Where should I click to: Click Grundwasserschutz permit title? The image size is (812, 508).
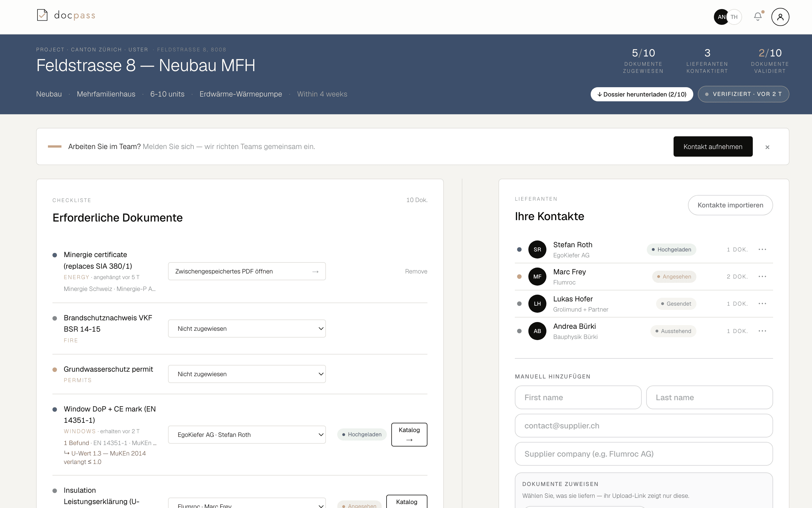tap(108, 369)
